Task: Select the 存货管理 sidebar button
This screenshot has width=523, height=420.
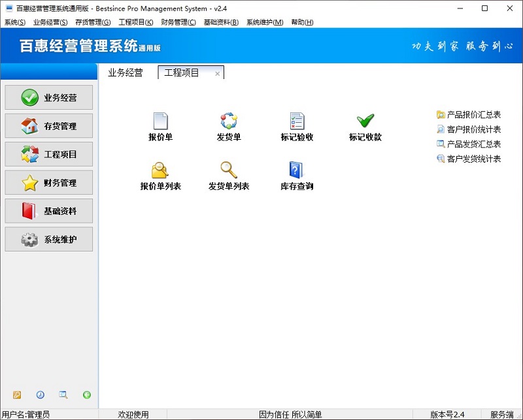Action: pyautogui.click(x=48, y=125)
